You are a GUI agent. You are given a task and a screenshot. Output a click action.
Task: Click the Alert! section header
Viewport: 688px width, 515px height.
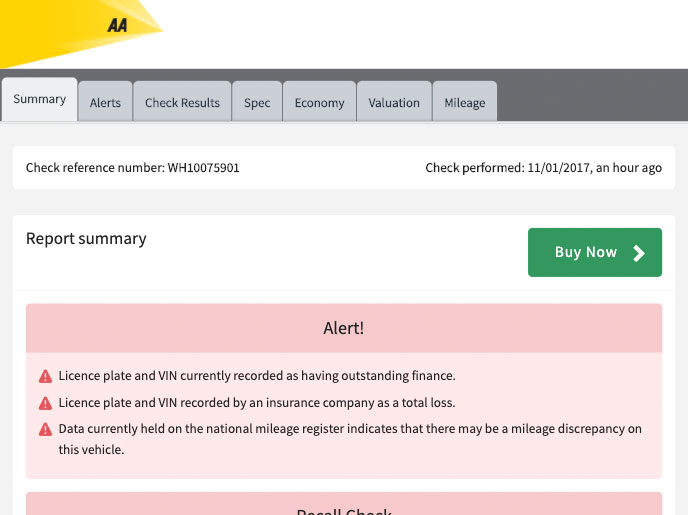tap(343, 328)
